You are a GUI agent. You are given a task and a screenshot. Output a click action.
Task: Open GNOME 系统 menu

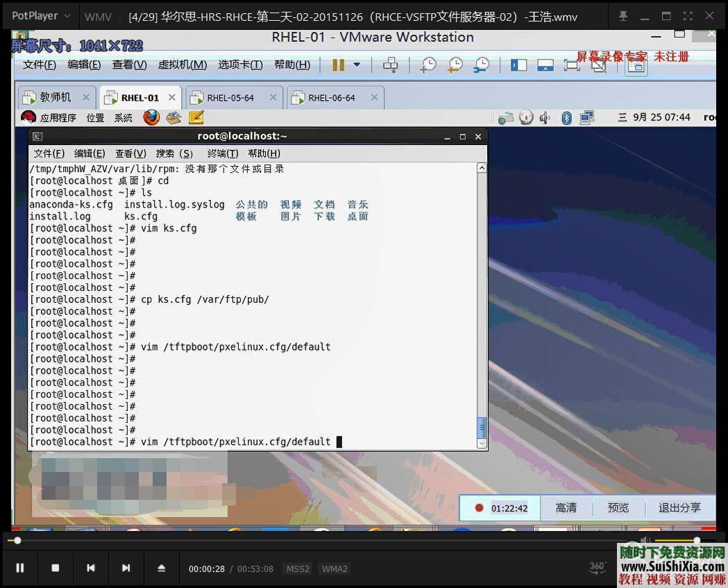click(123, 118)
